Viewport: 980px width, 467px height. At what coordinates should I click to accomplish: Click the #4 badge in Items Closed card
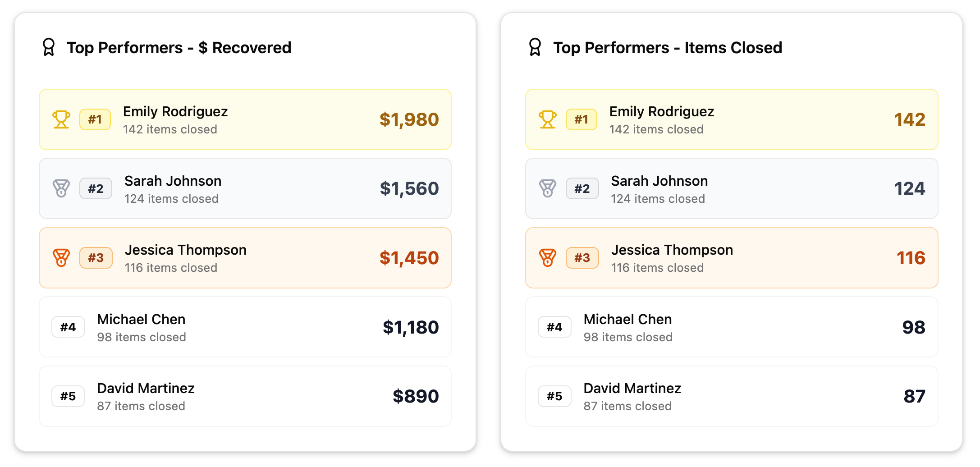click(554, 327)
